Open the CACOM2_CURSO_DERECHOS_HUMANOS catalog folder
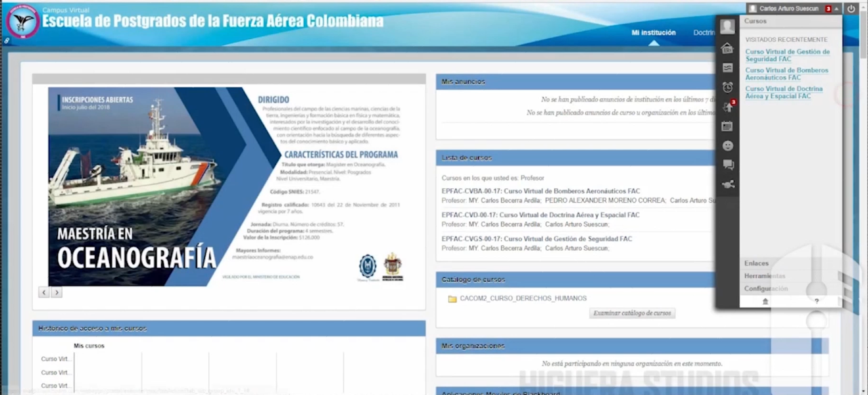 tap(523, 298)
